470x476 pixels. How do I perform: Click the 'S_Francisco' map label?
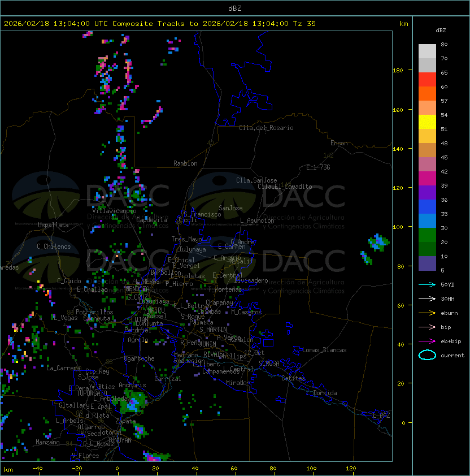(202, 214)
